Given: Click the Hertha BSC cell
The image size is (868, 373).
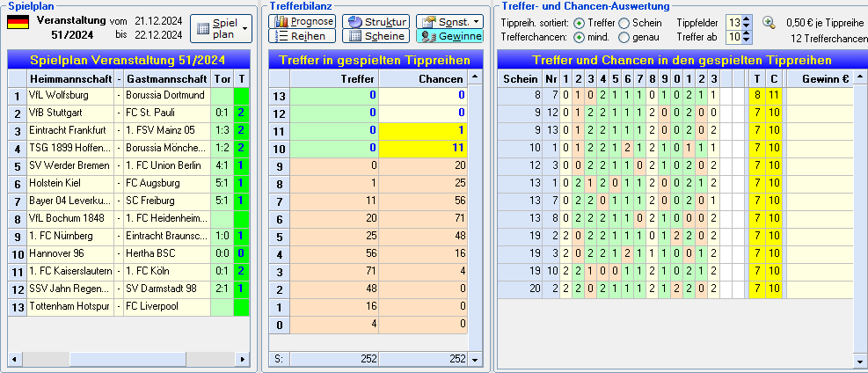Looking at the screenshot, I should tap(166, 253).
